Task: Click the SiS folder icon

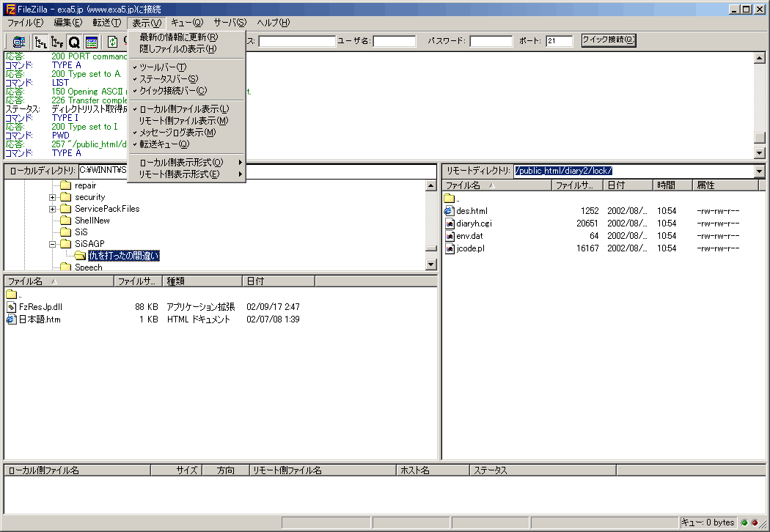Action: pyautogui.click(x=65, y=232)
